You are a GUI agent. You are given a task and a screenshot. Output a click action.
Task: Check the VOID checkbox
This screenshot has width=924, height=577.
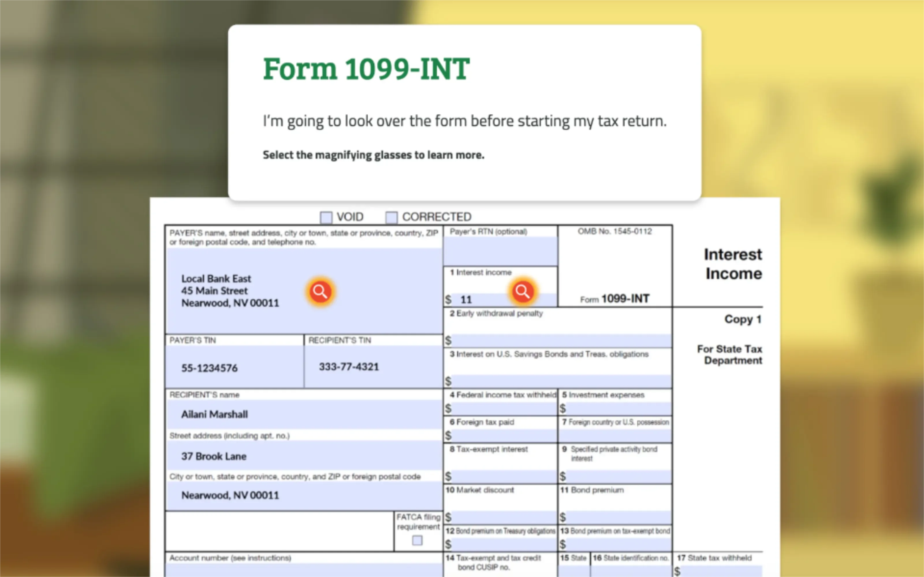(x=326, y=217)
